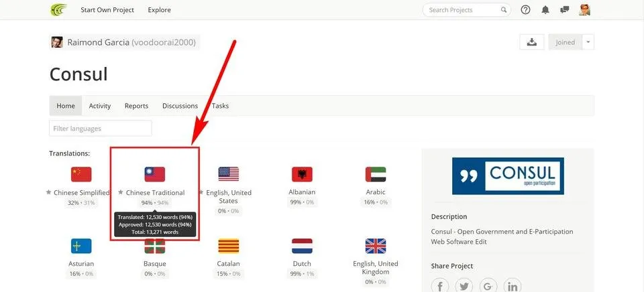Click Chinese Simplified 32% progress value
Image resolution: width=644 pixels, height=292 pixels.
click(73, 203)
